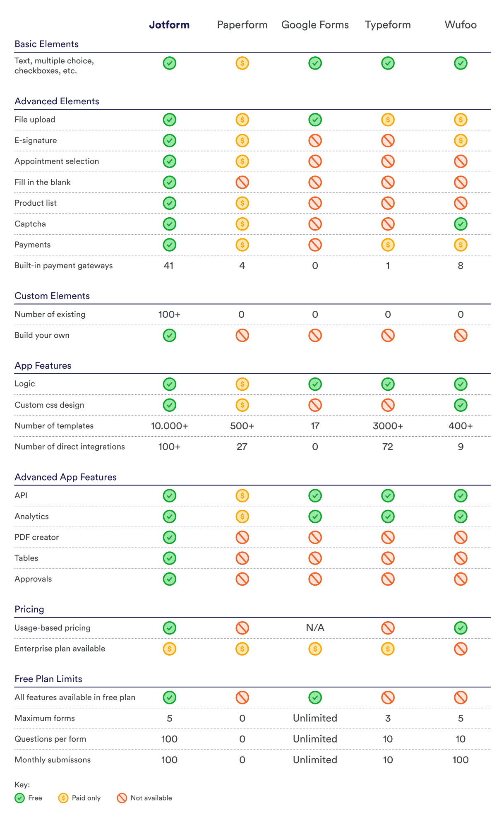The width and height of the screenshot is (504, 829).
Task: Click Paperform's not-available icon for PDF creator
Action: point(242,537)
